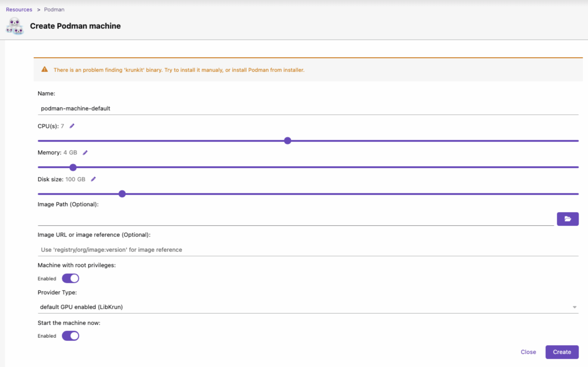Click the Podman seal logo icon
Image resolution: width=588 pixels, height=367 pixels.
tap(14, 26)
